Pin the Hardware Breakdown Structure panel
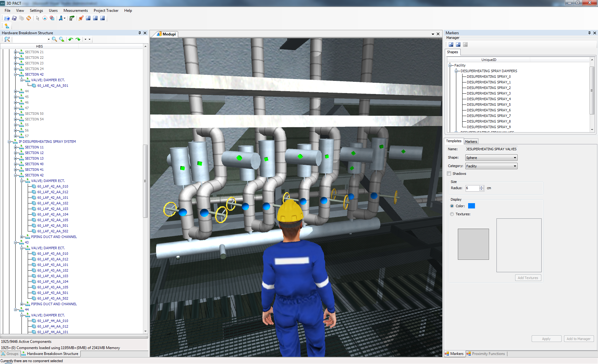Viewport: 598px width, 364px height. [140, 33]
